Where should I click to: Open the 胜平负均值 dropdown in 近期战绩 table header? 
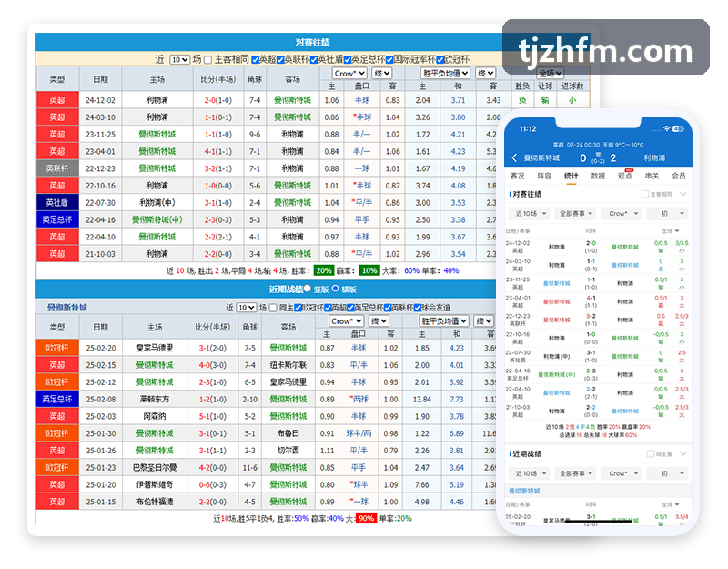point(444,321)
